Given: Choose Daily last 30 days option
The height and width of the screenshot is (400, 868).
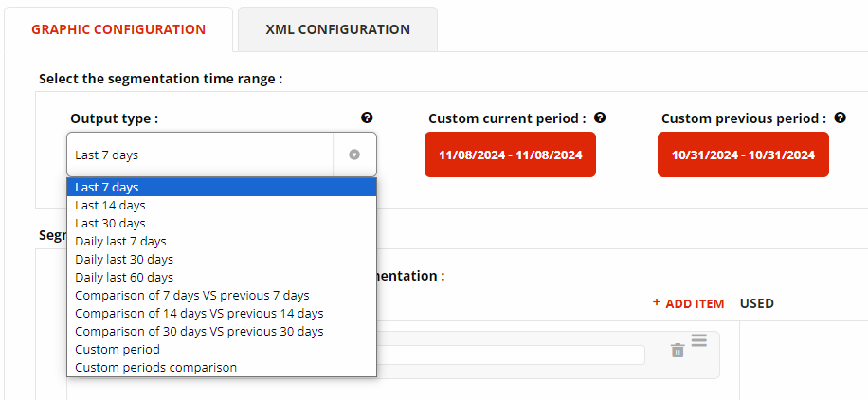Looking at the screenshot, I should (x=124, y=259).
